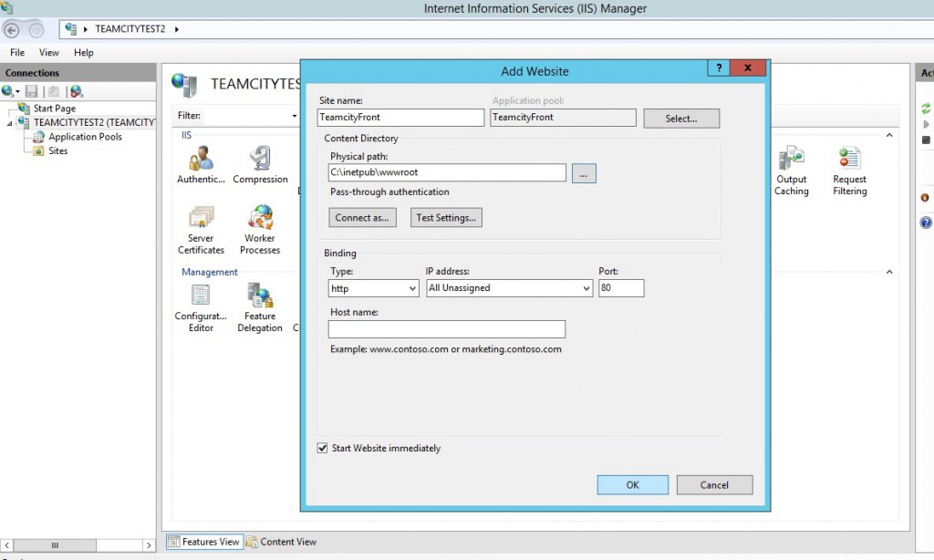Open the Help menu

coord(83,52)
